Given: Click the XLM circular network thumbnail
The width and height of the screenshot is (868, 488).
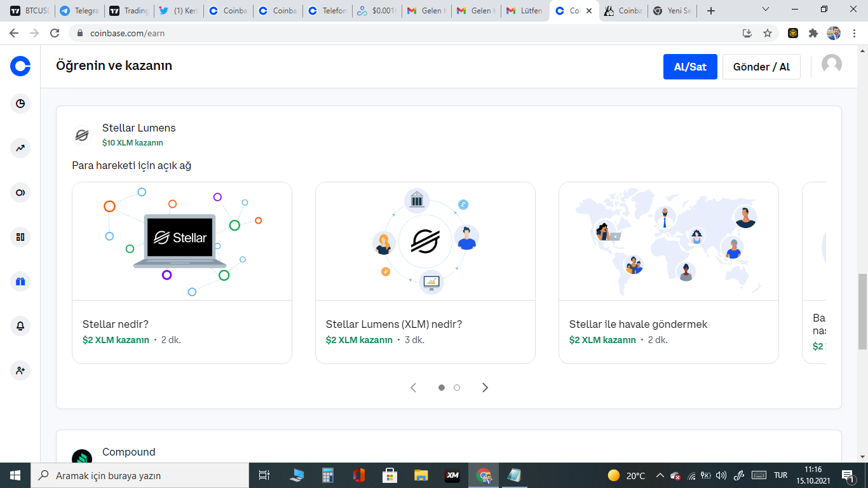Looking at the screenshot, I should pos(425,241).
